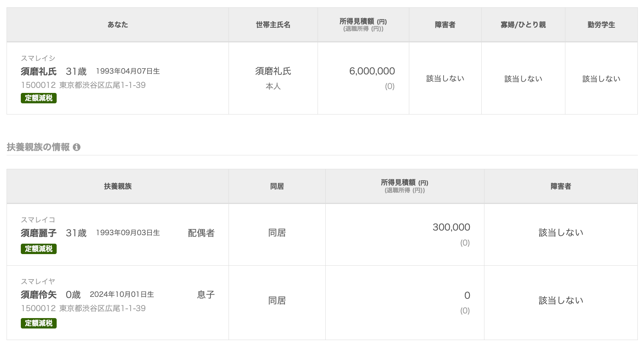The image size is (644, 347).
Task: Click the info icon beside 扶養親族の情報
Action: pyautogui.click(x=77, y=147)
